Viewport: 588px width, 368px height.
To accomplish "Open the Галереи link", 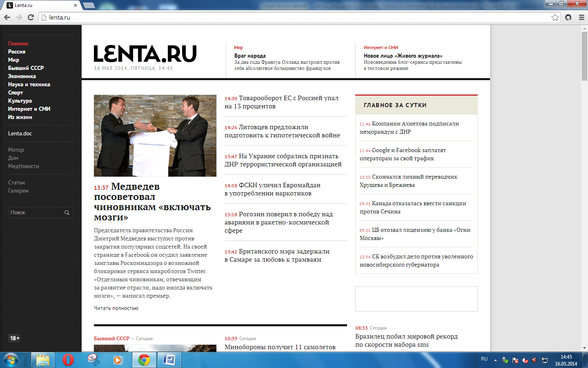I will coord(18,191).
